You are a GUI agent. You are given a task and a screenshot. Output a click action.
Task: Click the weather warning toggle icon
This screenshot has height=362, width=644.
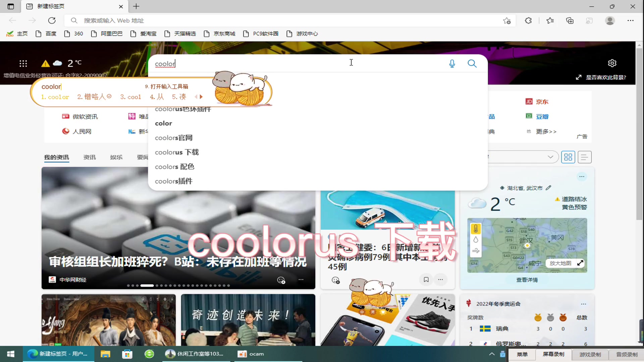pyautogui.click(x=45, y=63)
